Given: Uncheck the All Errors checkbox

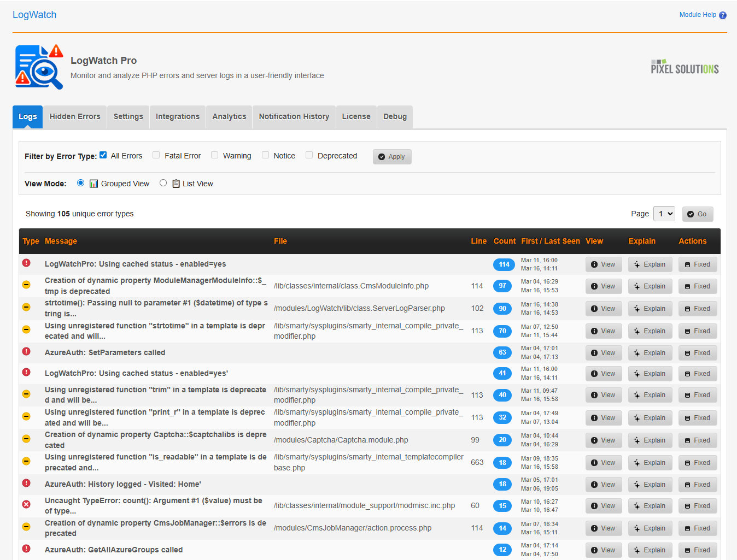Looking at the screenshot, I should click(x=103, y=155).
